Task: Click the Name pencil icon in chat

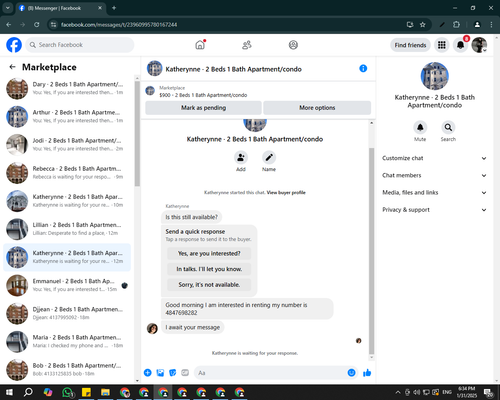Action: pos(269,157)
